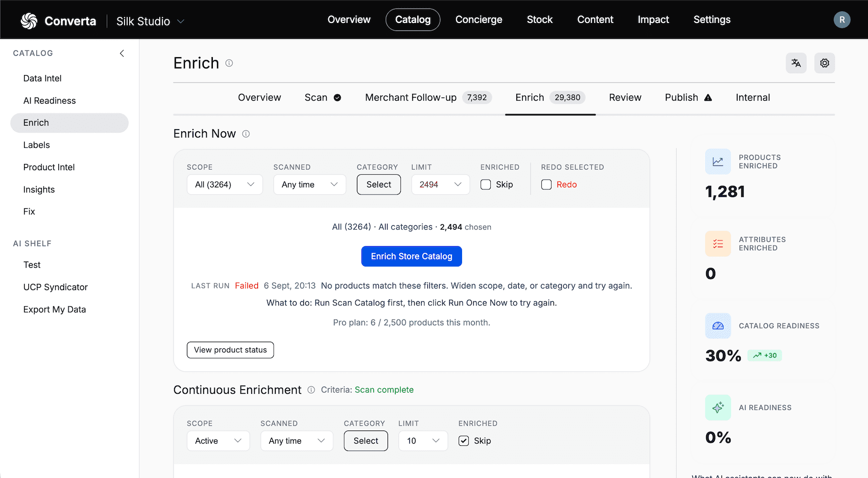Open the Internal tab
The height and width of the screenshot is (478, 868).
click(753, 98)
